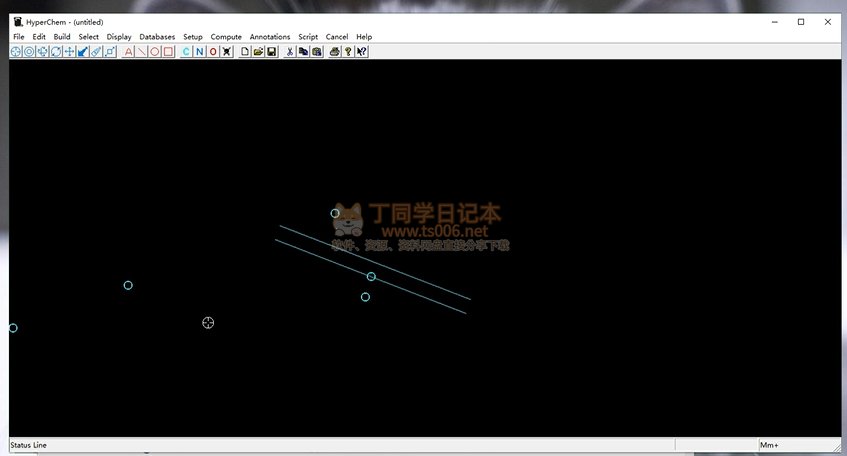Set default element to Carbon (C)
The width and height of the screenshot is (847, 456).
click(x=186, y=51)
